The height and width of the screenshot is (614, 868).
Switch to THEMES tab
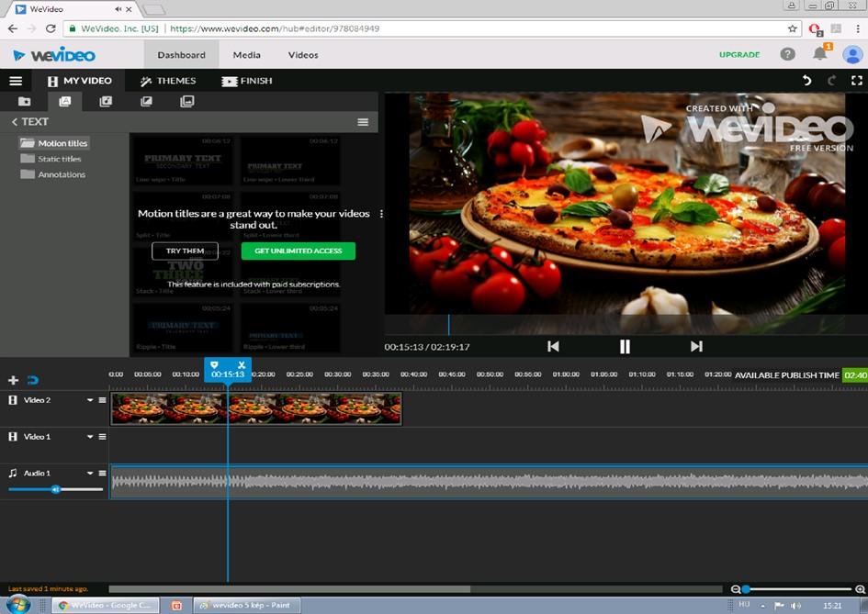coord(168,81)
